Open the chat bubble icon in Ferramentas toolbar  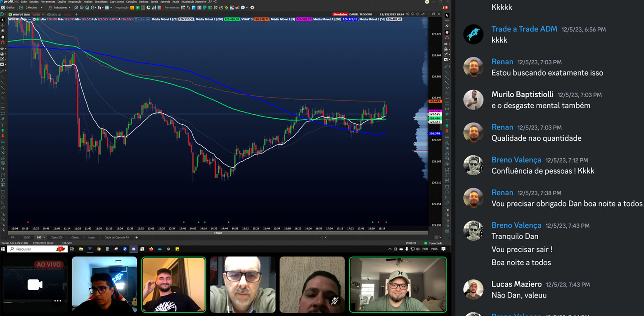tap(243, 7)
